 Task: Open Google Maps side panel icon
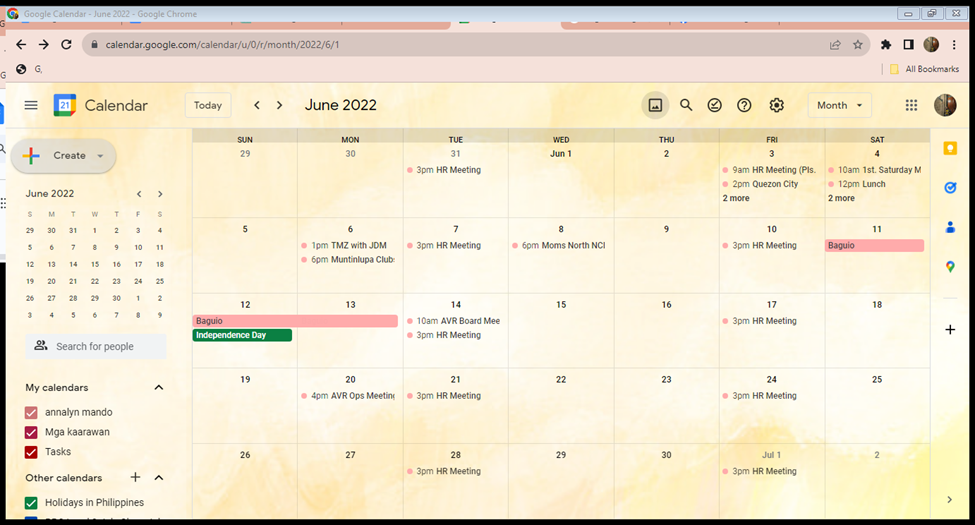point(950,267)
